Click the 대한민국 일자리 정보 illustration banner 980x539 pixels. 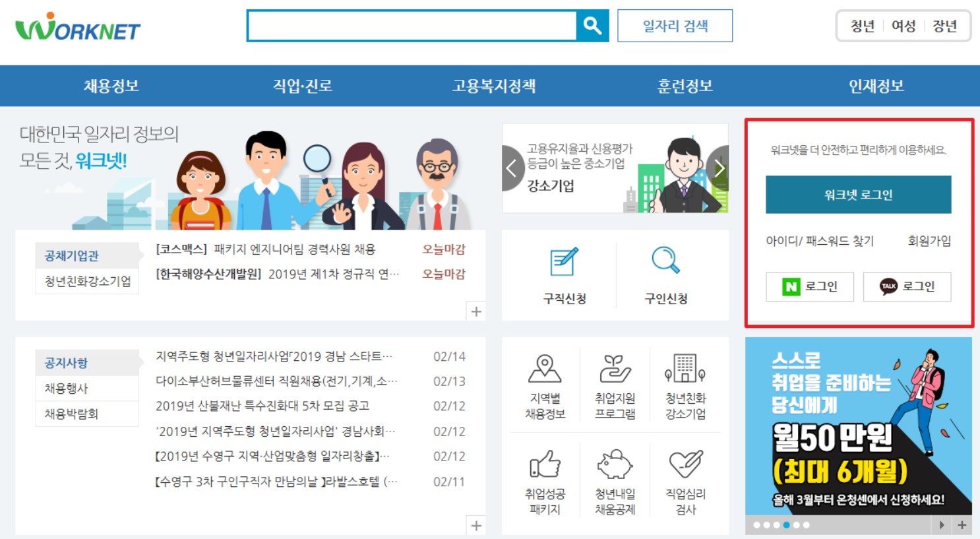251,176
